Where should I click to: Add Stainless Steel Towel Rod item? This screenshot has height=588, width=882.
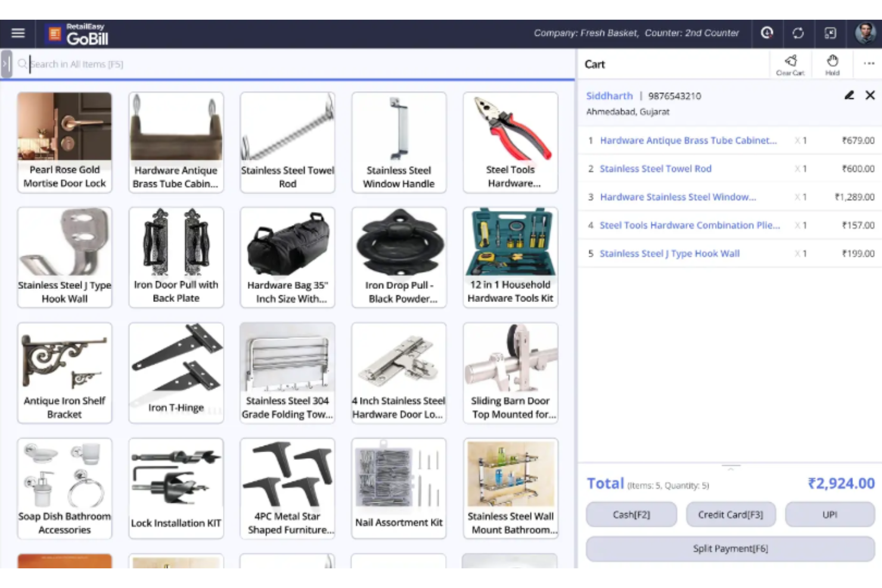click(287, 142)
